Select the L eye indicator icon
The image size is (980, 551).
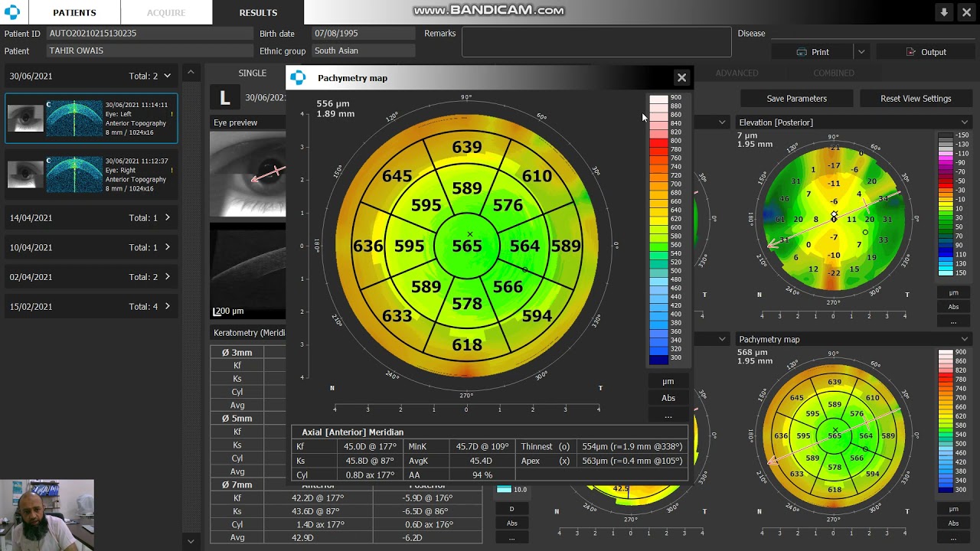(224, 97)
